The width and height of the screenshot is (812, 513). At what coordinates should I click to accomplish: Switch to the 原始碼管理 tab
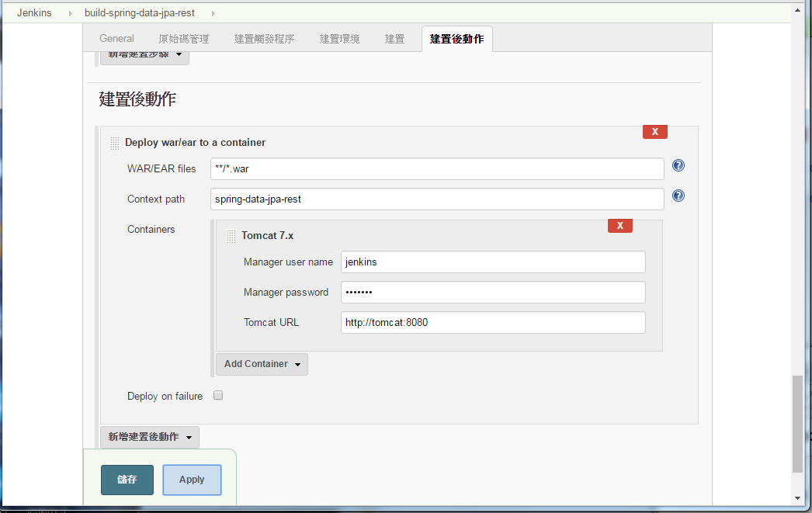184,39
